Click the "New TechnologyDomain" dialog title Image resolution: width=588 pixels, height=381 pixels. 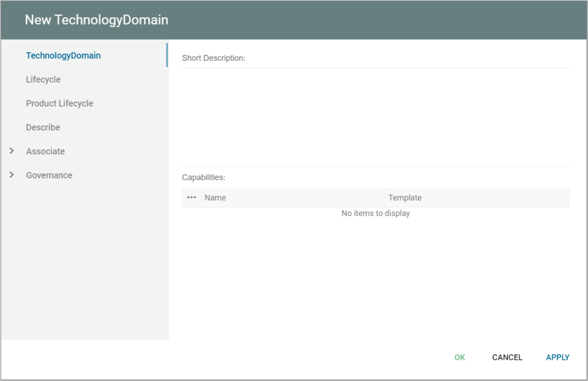pyautogui.click(x=96, y=20)
